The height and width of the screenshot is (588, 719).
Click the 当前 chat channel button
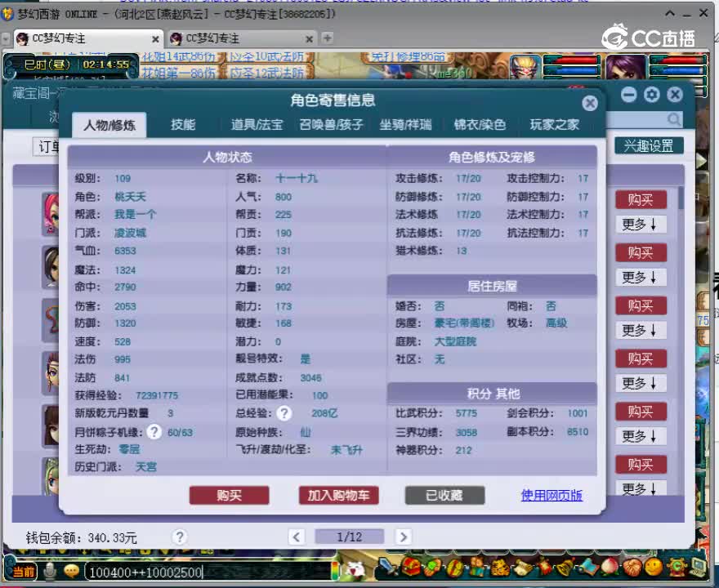24,571
